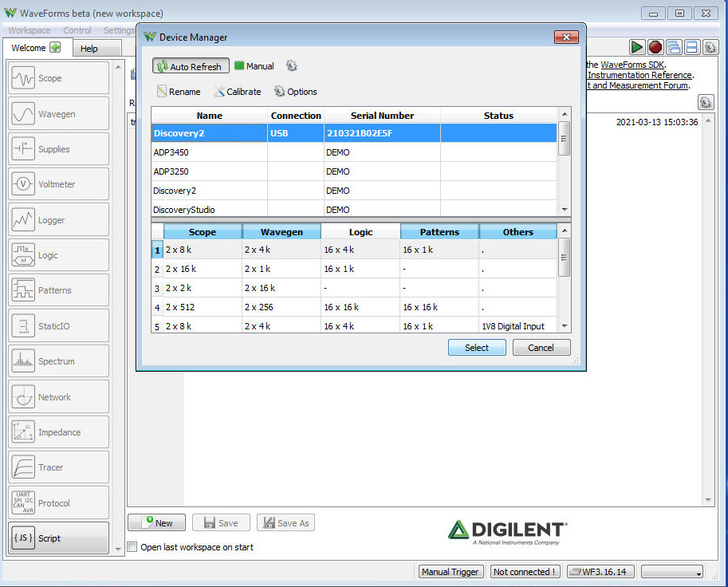Select the DiscoveryStudio demo device row
This screenshot has height=587, width=728.
(354, 210)
